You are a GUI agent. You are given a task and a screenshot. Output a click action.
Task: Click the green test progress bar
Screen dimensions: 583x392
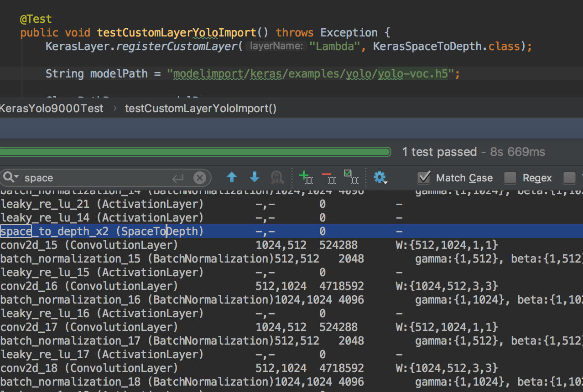coord(195,151)
